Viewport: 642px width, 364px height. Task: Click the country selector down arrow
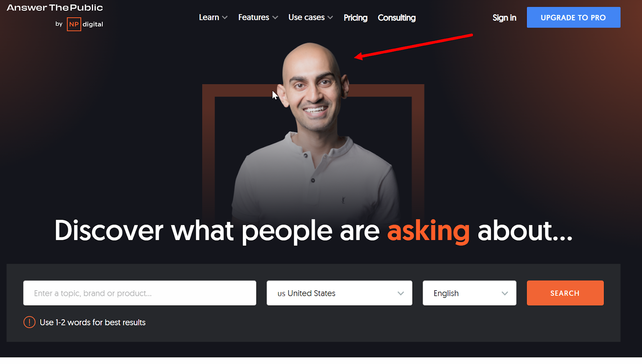pos(400,293)
